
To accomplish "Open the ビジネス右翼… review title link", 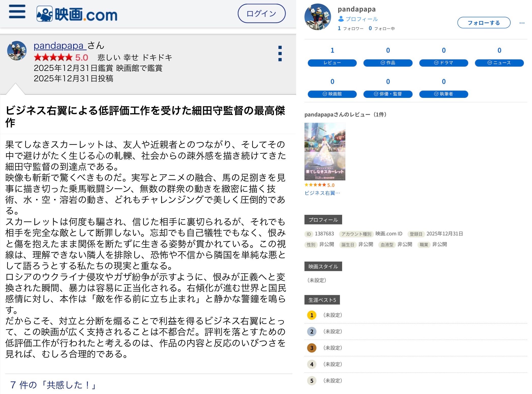I will (322, 193).
